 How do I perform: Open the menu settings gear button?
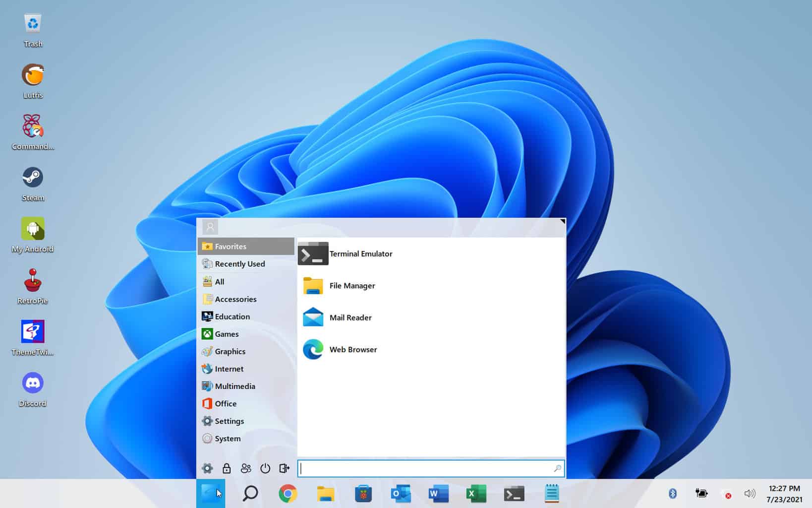click(207, 468)
